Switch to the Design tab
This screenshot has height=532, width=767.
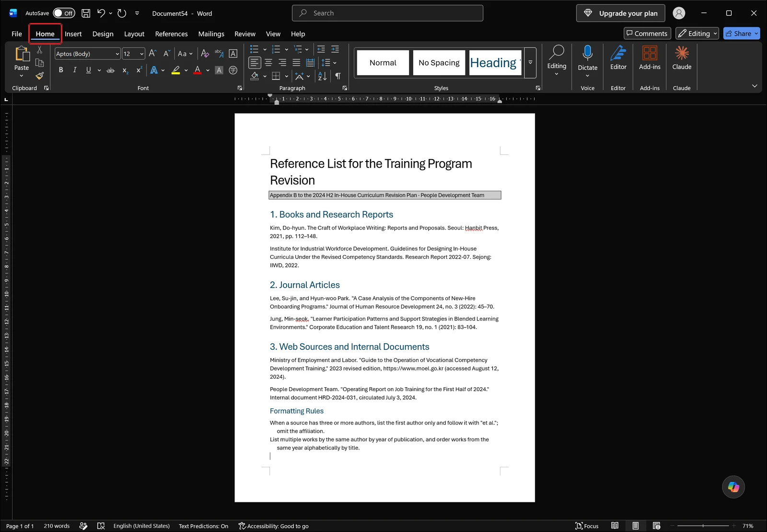[x=103, y=34]
